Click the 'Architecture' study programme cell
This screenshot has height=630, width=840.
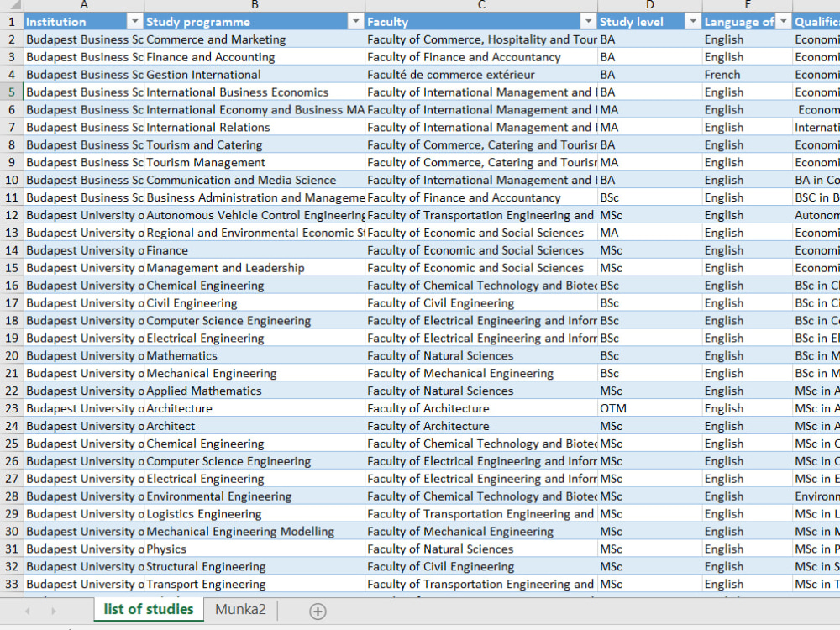(255, 409)
